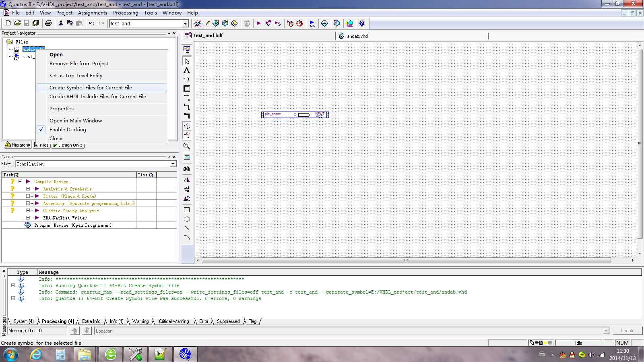This screenshot has width=644, height=362.
Task: Select the Rectangle drawing tool
Action: click(x=187, y=210)
